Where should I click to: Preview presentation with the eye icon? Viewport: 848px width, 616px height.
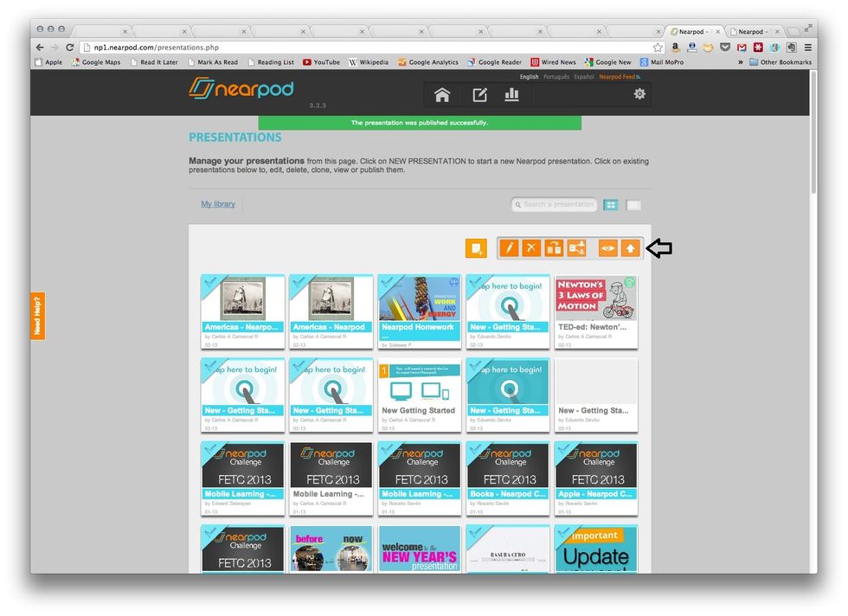tap(607, 248)
